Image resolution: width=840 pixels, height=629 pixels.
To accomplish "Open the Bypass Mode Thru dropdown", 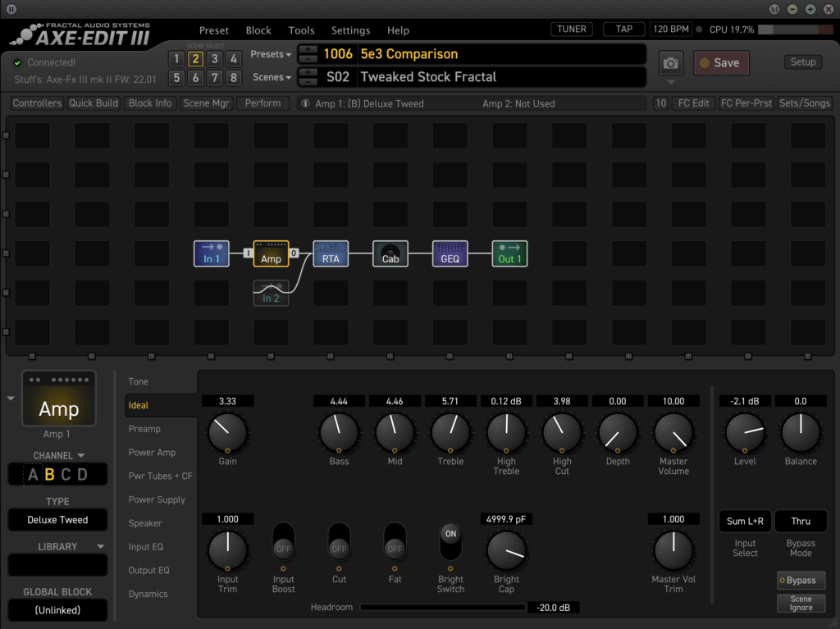I will coord(801,522).
